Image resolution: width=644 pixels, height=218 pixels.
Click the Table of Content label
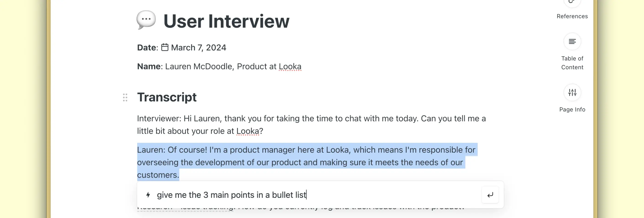click(x=572, y=63)
